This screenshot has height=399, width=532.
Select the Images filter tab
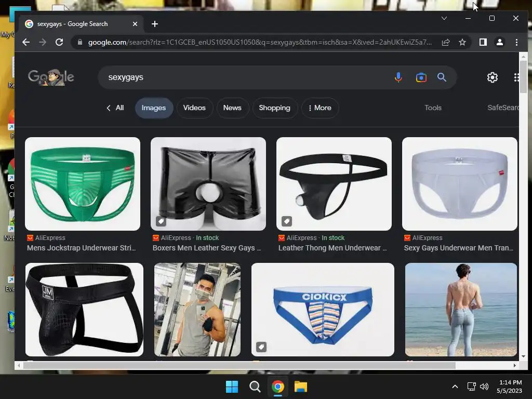(x=154, y=108)
